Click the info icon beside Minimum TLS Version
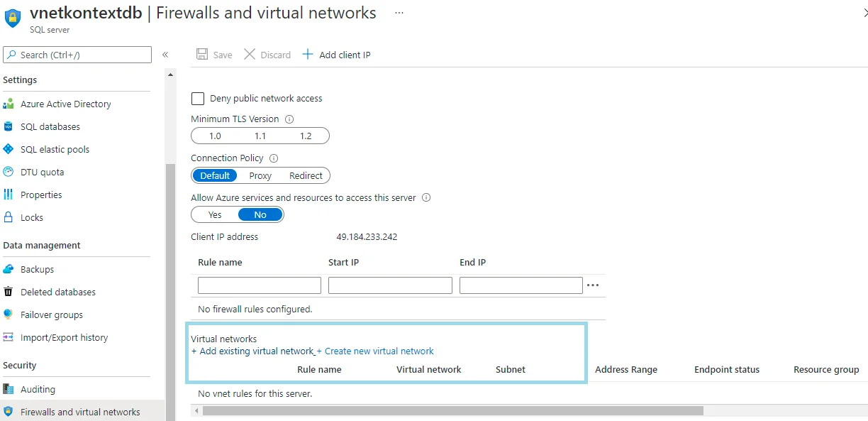This screenshot has height=421, width=868. tap(289, 119)
